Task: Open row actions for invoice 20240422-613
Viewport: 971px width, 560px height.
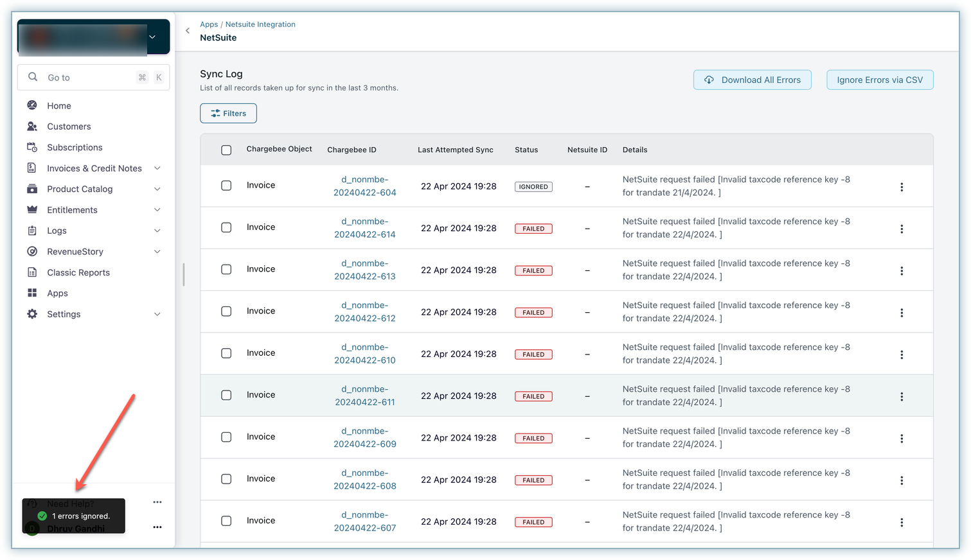Action: pos(902,271)
